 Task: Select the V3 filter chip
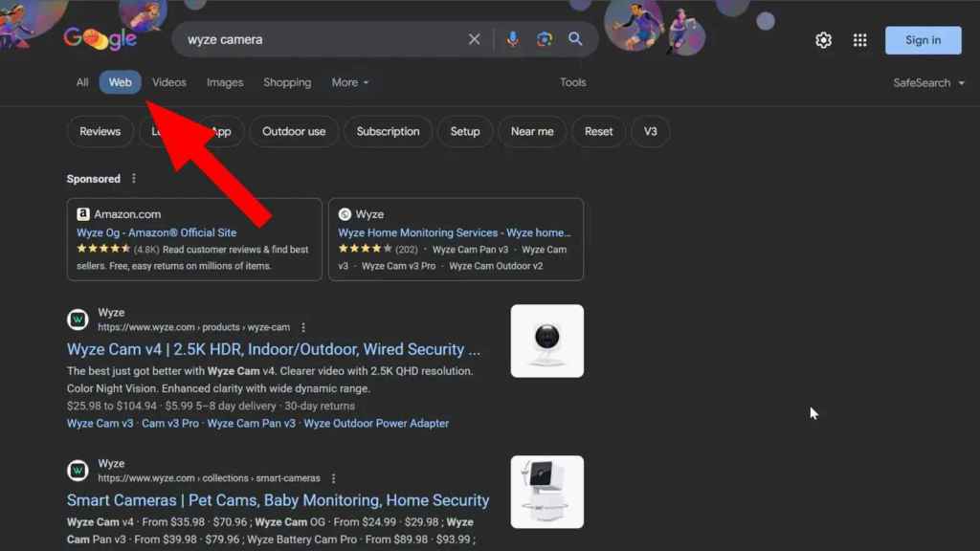click(650, 132)
